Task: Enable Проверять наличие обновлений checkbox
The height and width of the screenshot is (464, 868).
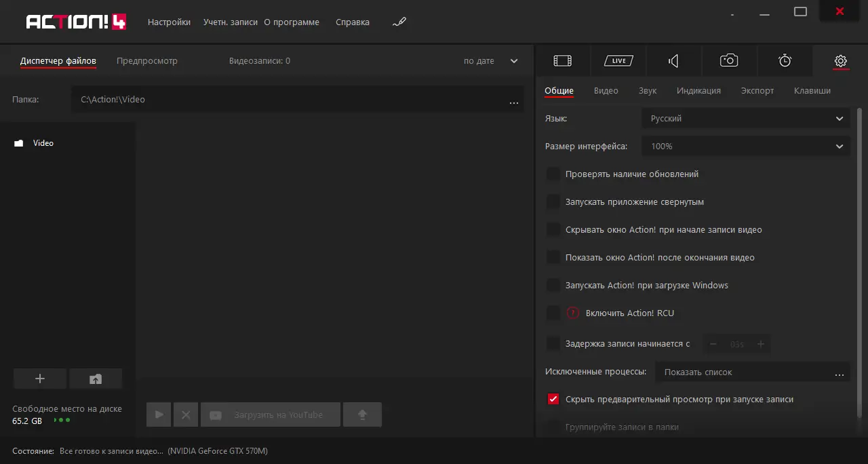Action: (x=553, y=174)
